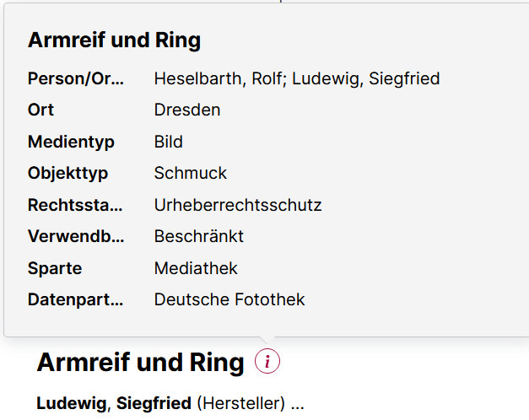Screen dimensions: 529x420
Task: Select the Mediathek value
Action: coord(196,268)
